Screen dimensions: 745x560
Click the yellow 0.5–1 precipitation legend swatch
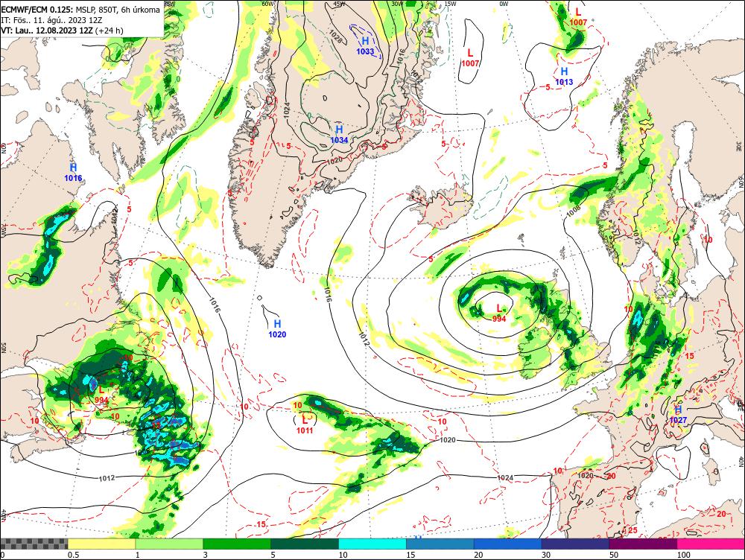(x=101, y=544)
